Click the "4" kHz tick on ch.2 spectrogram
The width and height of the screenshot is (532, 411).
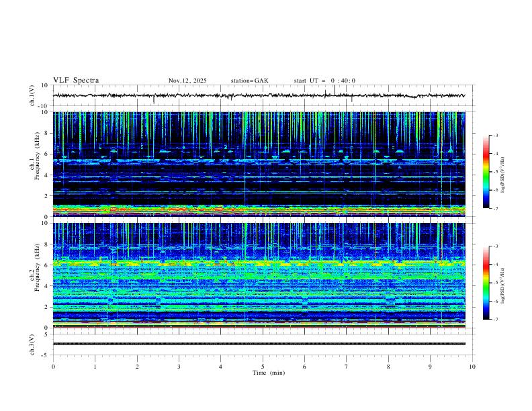tap(46, 286)
